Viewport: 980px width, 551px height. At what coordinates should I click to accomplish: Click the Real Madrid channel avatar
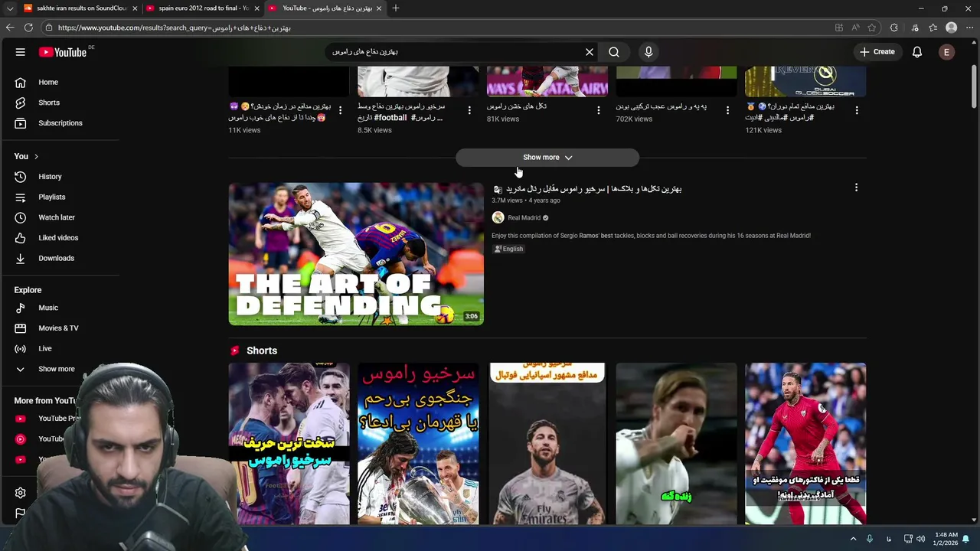tap(498, 217)
